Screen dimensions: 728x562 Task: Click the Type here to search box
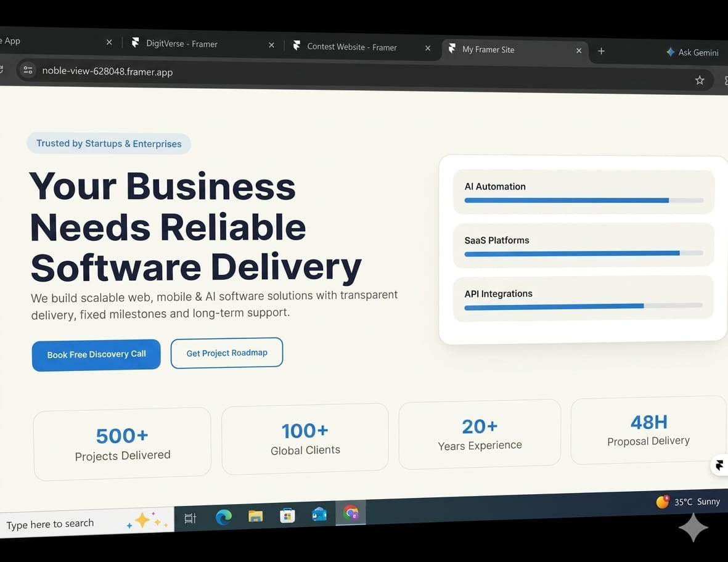tap(87, 523)
